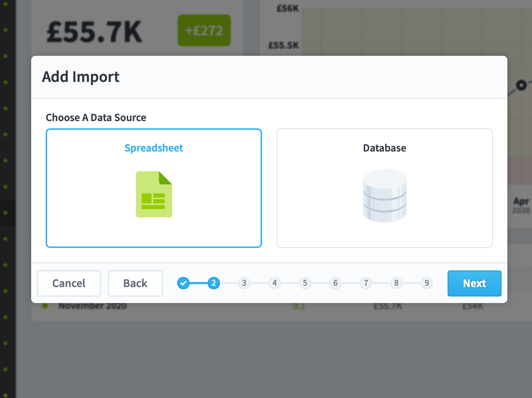Viewport: 532px width, 398px height.
Task: Click the Add Import dialog title
Action: click(x=80, y=77)
